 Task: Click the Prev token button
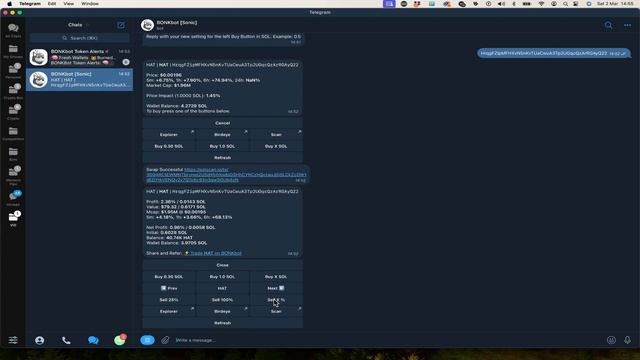coord(169,288)
